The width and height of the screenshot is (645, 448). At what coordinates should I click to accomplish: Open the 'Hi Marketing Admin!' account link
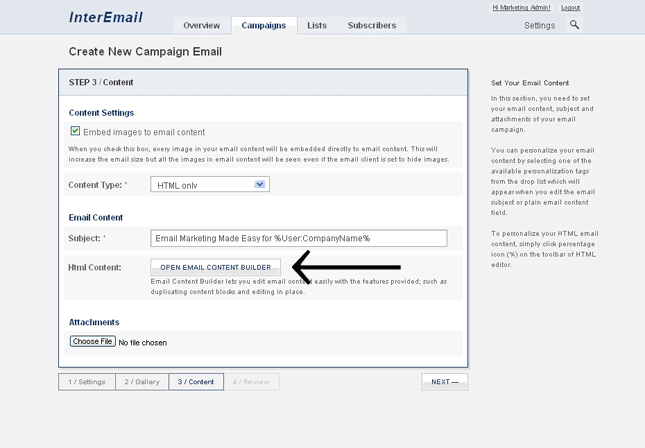click(x=522, y=8)
